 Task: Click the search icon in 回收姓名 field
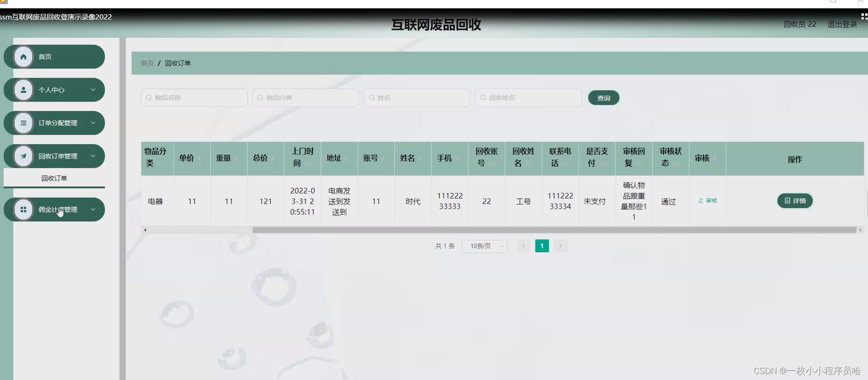pos(483,98)
